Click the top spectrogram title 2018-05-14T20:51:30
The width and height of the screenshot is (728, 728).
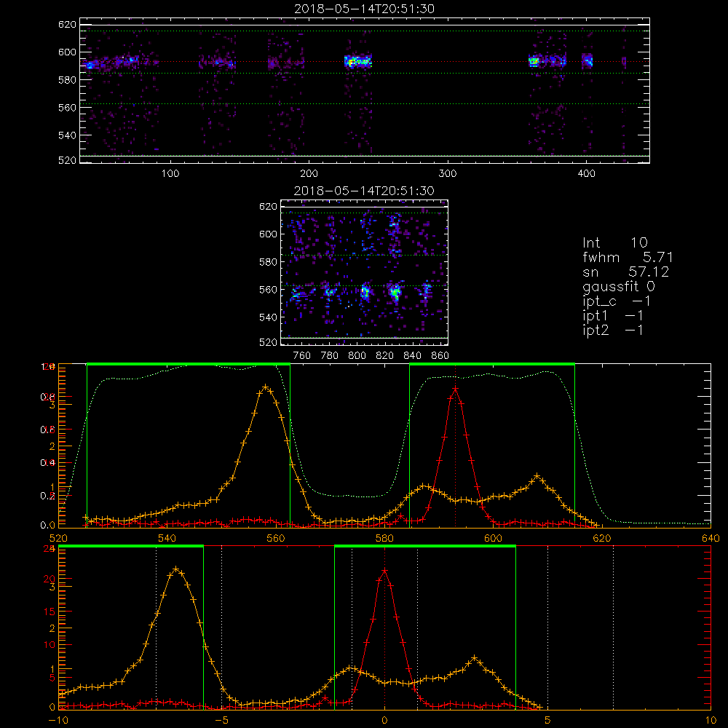click(364, 8)
